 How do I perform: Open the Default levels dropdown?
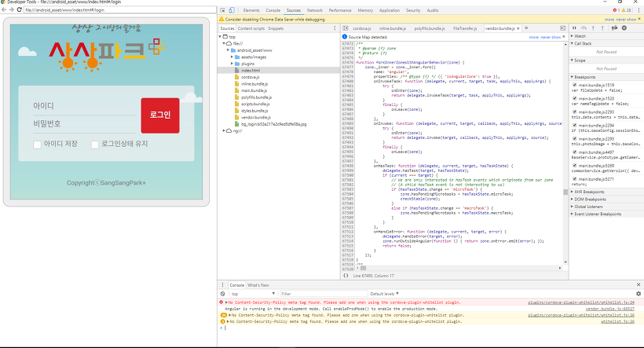click(384, 294)
